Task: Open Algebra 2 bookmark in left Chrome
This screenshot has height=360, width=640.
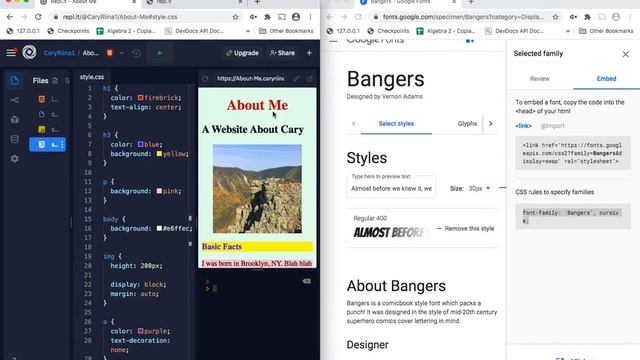Action: point(126,31)
